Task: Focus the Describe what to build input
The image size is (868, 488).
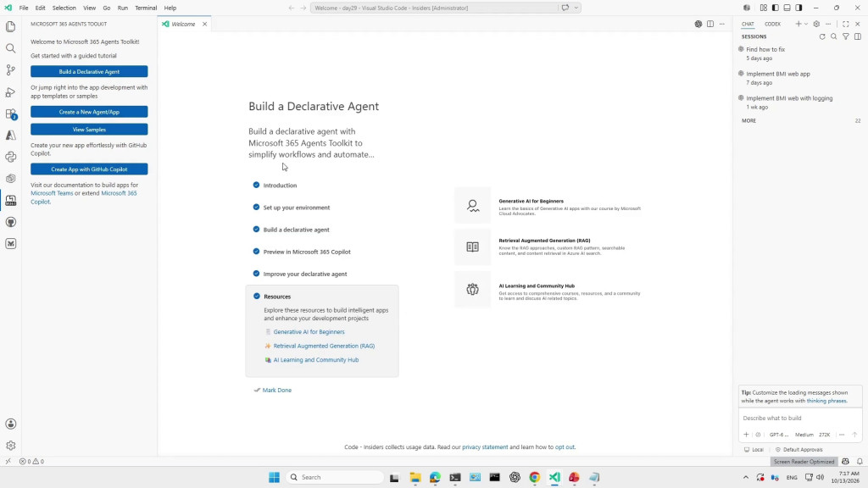Action: point(800,419)
